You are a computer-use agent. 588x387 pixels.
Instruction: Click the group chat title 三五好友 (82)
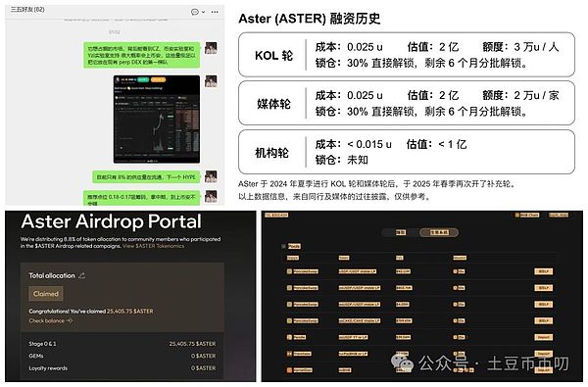pos(27,10)
